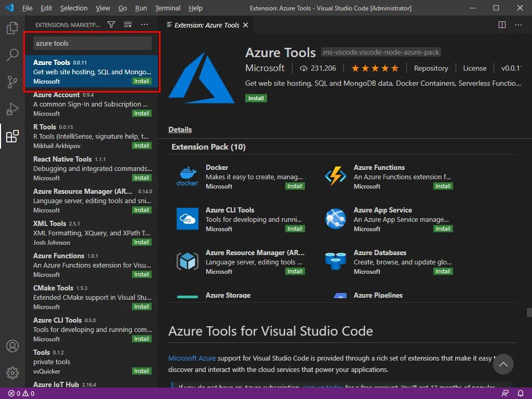Open the Help menu
The width and height of the screenshot is (532, 399).
[195, 8]
